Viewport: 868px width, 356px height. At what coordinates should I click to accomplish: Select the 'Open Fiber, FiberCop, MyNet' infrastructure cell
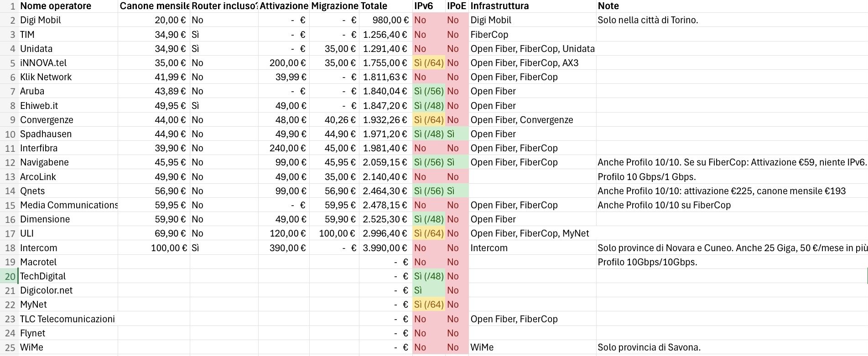[530, 233]
